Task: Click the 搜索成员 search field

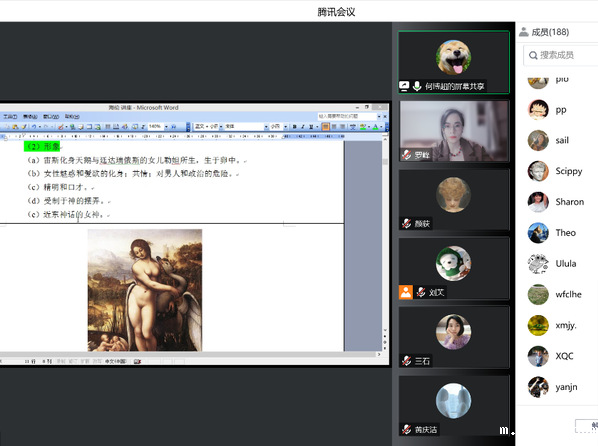Action: point(561,56)
